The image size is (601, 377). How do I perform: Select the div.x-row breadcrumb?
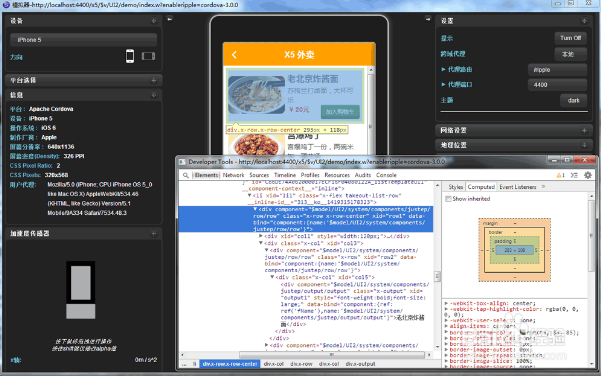coord(301,364)
